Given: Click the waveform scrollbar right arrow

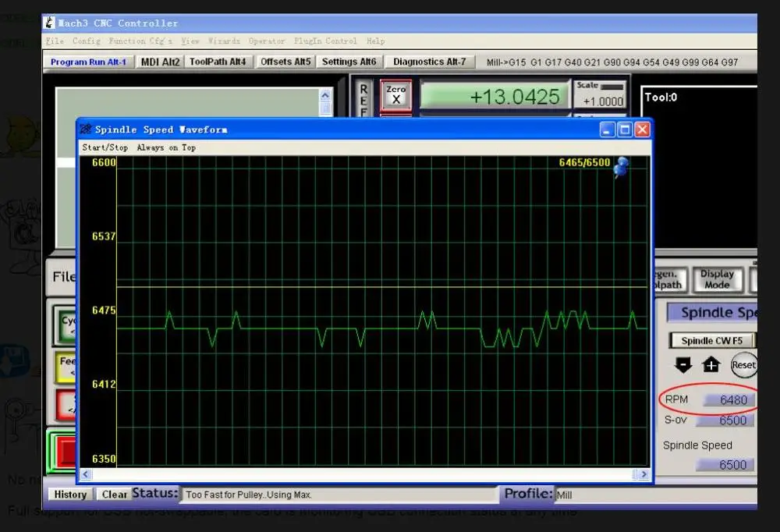Looking at the screenshot, I should (x=643, y=474).
